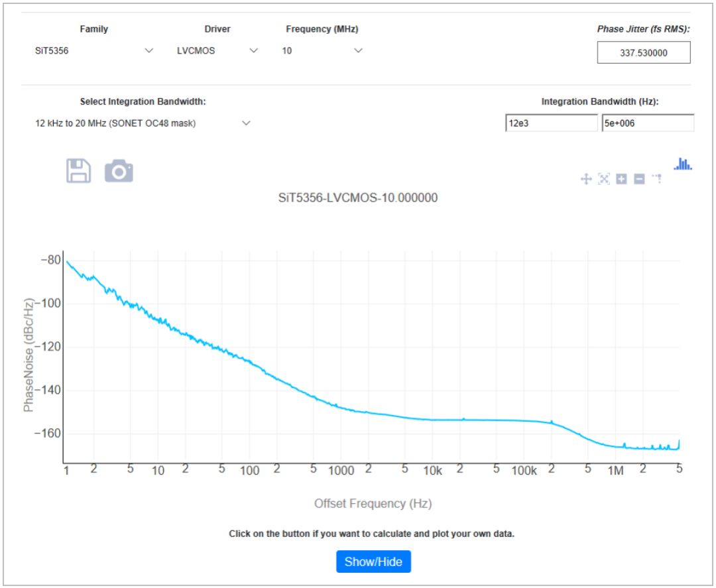Click the Family column label
This screenshot has height=588, width=716.
click(x=93, y=29)
